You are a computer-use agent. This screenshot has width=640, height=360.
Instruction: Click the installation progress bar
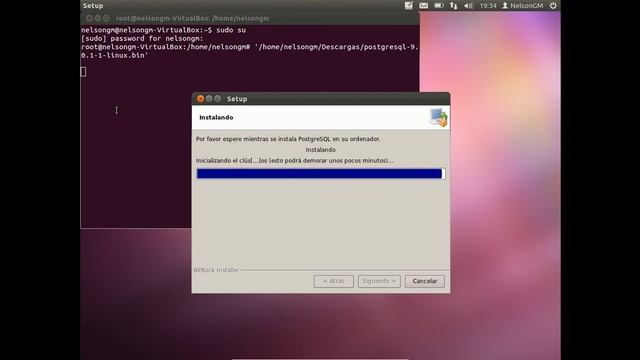point(321,173)
